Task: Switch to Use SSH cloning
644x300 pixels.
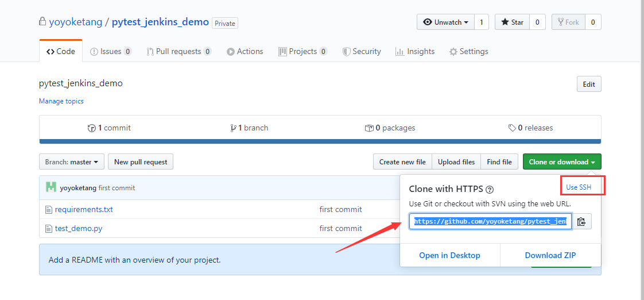Action: (x=579, y=187)
